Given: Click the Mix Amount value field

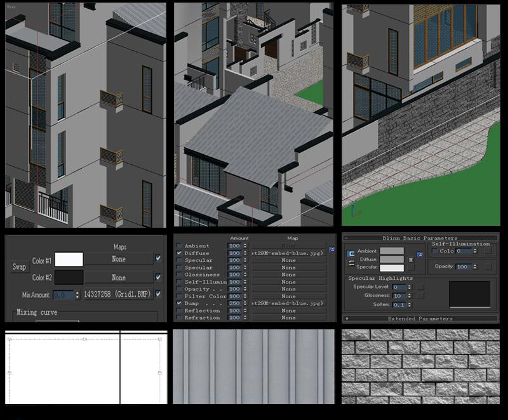Looking at the screenshot, I should pyautogui.click(x=64, y=295).
